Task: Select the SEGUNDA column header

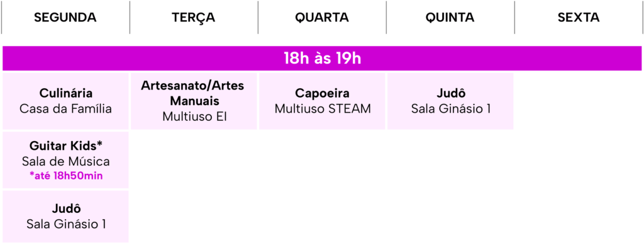Action: (65, 17)
